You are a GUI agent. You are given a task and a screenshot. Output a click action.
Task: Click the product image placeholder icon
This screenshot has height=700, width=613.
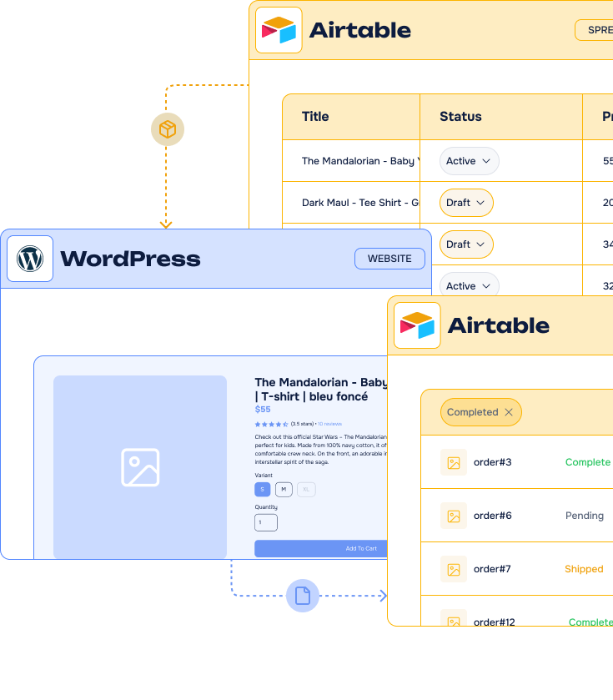click(x=140, y=467)
